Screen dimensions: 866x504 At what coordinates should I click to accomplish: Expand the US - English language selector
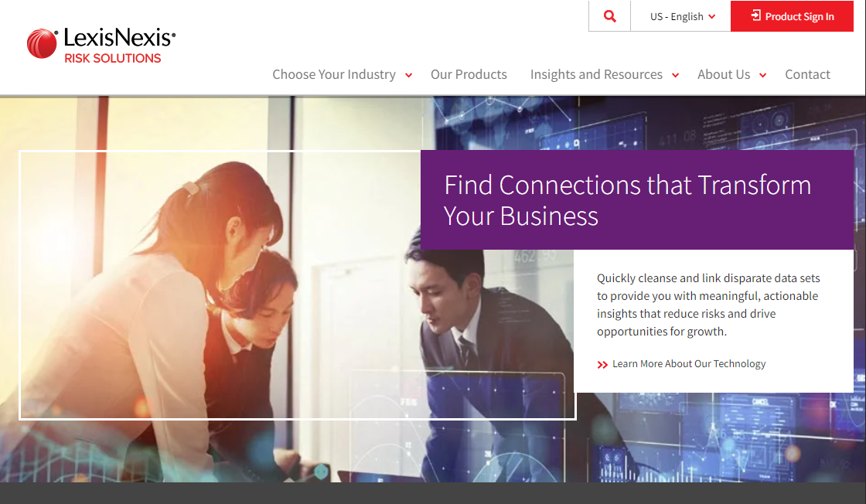click(682, 16)
